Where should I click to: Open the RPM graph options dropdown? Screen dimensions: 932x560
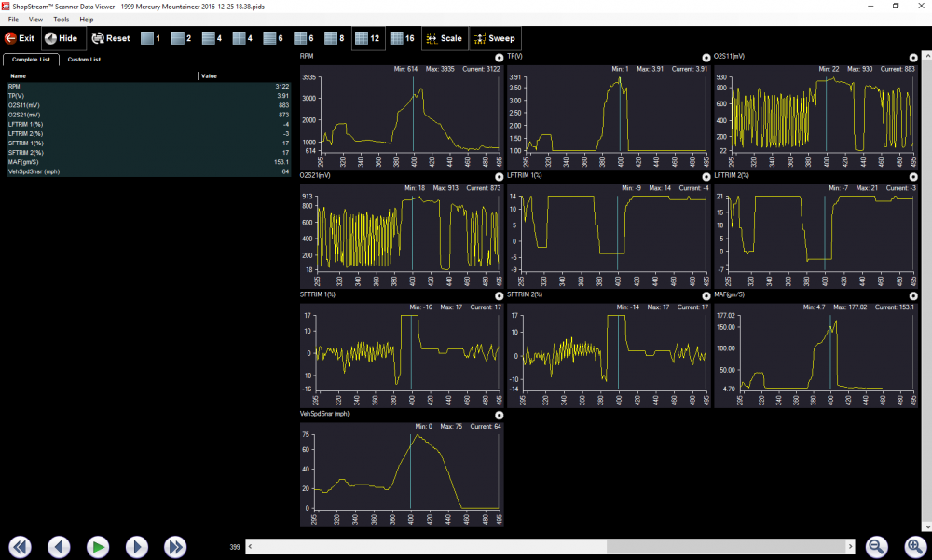(500, 57)
